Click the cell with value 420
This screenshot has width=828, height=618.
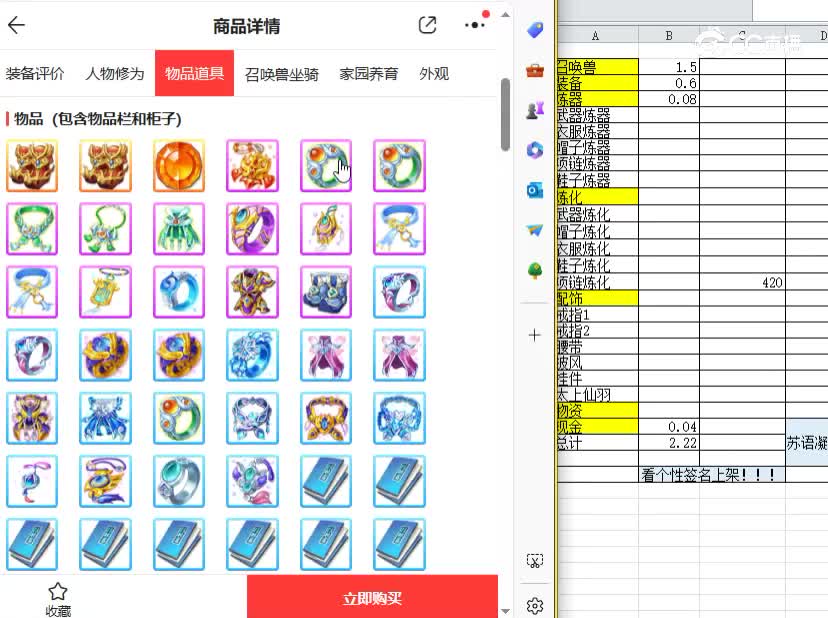point(742,283)
